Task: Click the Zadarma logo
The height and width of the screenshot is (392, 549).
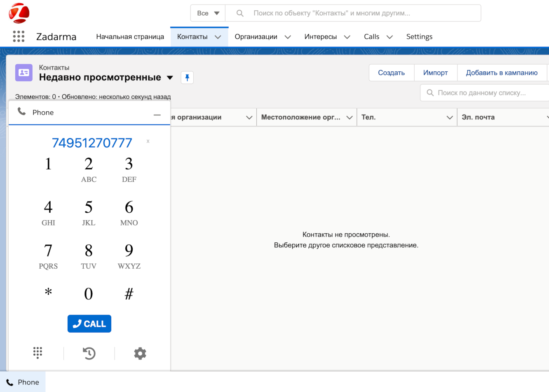Action: point(18,12)
